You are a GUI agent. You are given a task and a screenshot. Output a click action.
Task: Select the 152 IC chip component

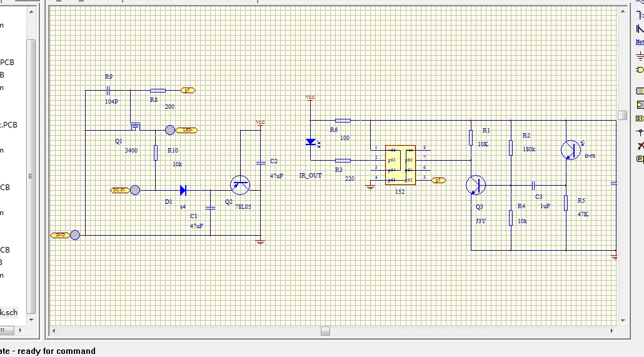coord(400,164)
